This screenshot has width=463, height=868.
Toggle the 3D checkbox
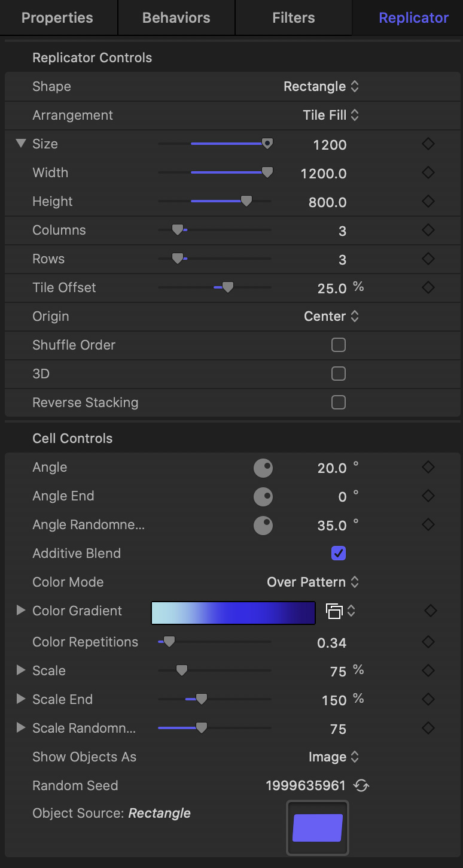pos(339,374)
